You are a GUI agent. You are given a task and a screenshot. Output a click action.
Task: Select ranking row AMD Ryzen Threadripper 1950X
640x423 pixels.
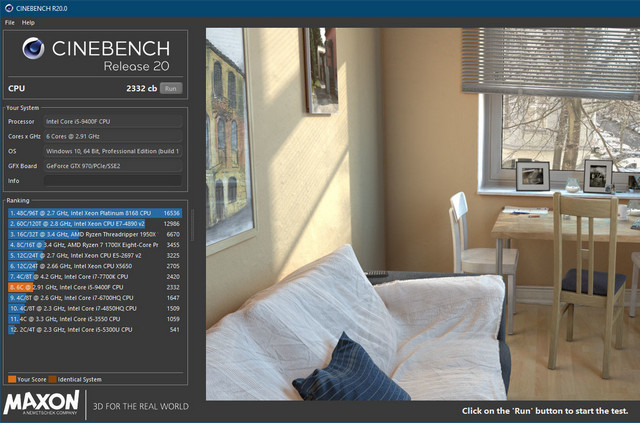pos(95,234)
